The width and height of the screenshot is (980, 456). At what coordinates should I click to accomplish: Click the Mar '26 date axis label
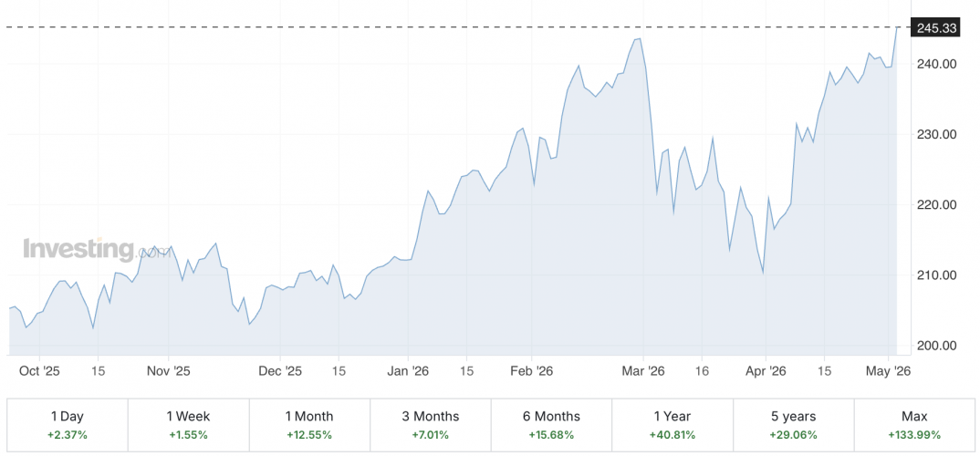click(643, 370)
